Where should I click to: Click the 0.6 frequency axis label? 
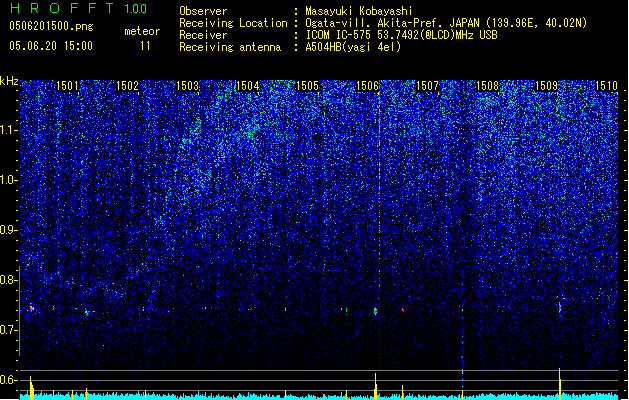[x=9, y=380]
